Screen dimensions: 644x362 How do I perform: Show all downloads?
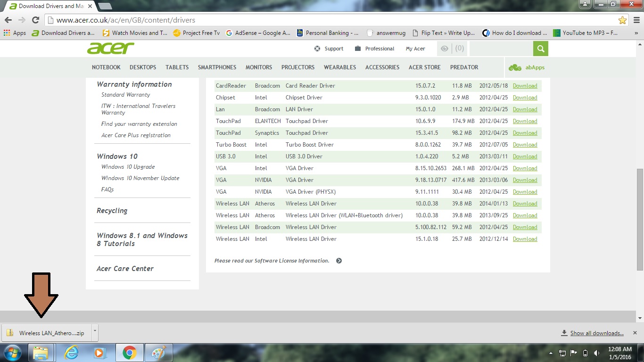(593, 333)
